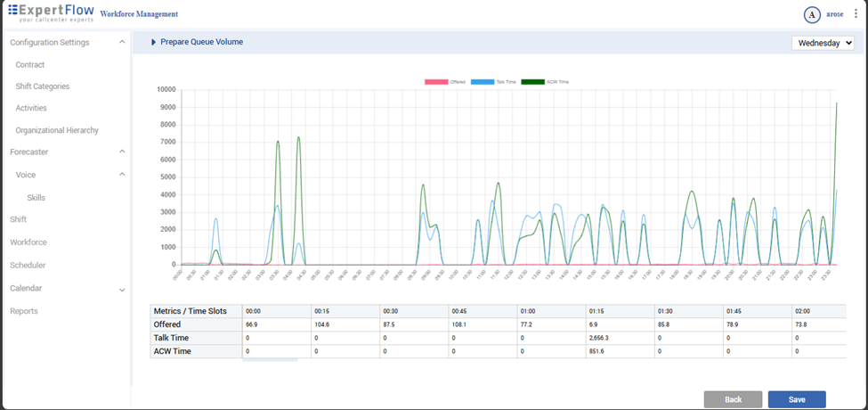Expand the Prepare Queue Volume triangle
868x410 pixels.
coord(153,42)
